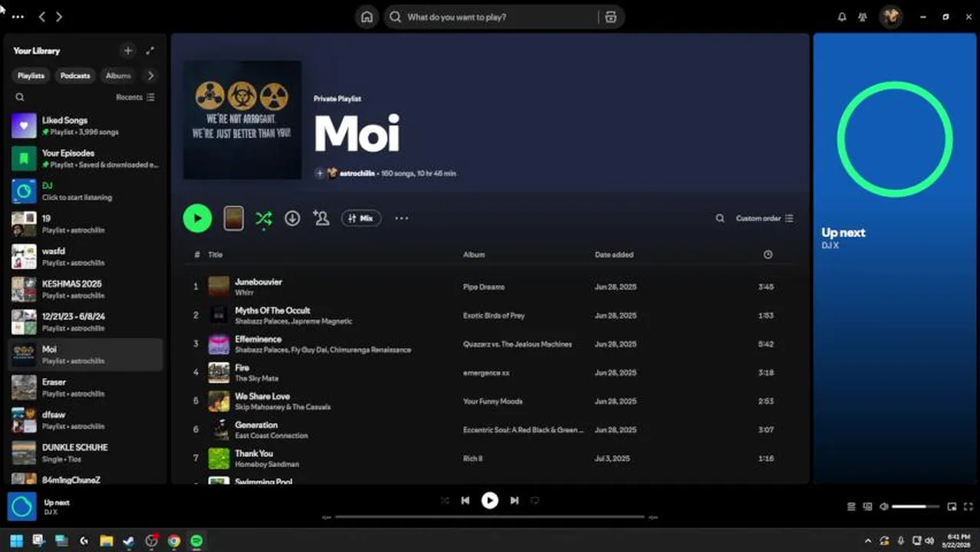Open the three-dot app menu top-left
The width and height of the screenshot is (980, 552).
pos(18,17)
